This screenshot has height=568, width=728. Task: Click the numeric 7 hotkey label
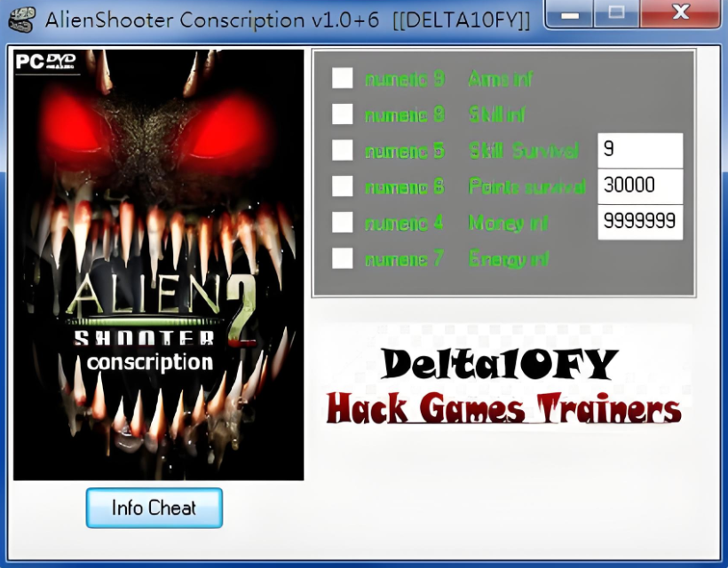pyautogui.click(x=404, y=259)
